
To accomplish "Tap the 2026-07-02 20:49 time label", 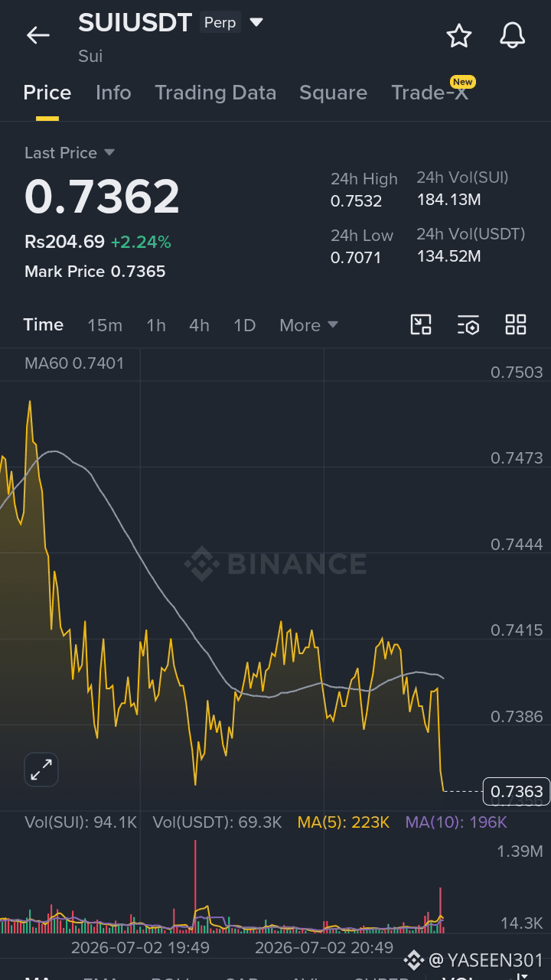I will tap(324, 948).
